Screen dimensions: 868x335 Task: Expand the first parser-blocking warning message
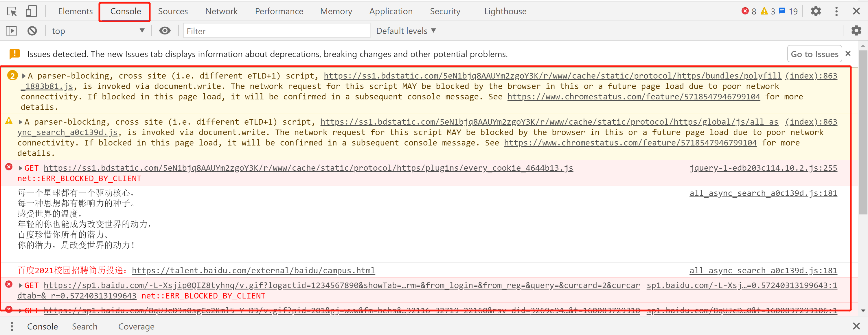tap(24, 76)
